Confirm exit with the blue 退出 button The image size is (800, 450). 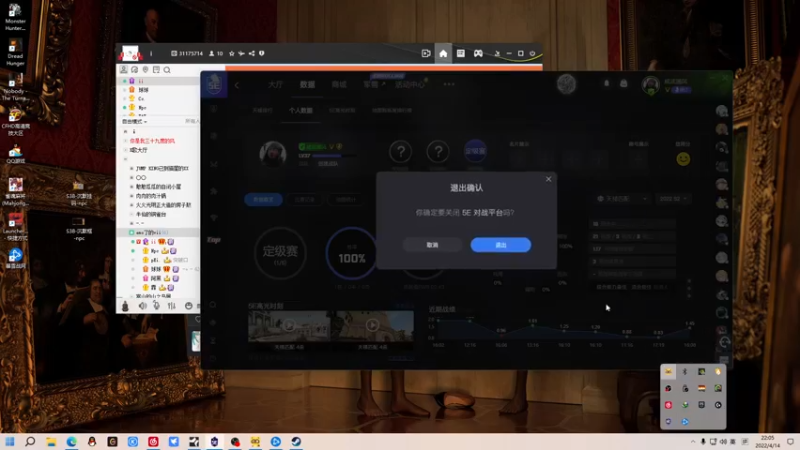pos(501,245)
